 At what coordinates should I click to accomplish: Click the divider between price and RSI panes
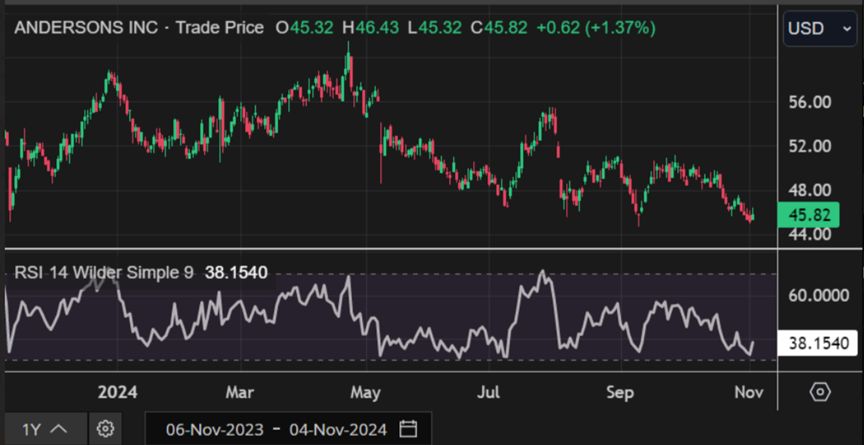(x=400, y=248)
